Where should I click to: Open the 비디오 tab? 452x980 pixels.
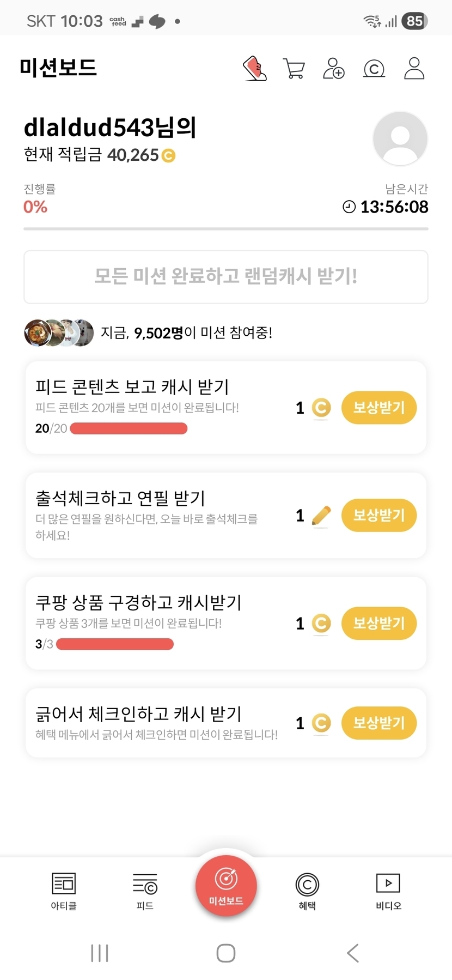pos(388,891)
